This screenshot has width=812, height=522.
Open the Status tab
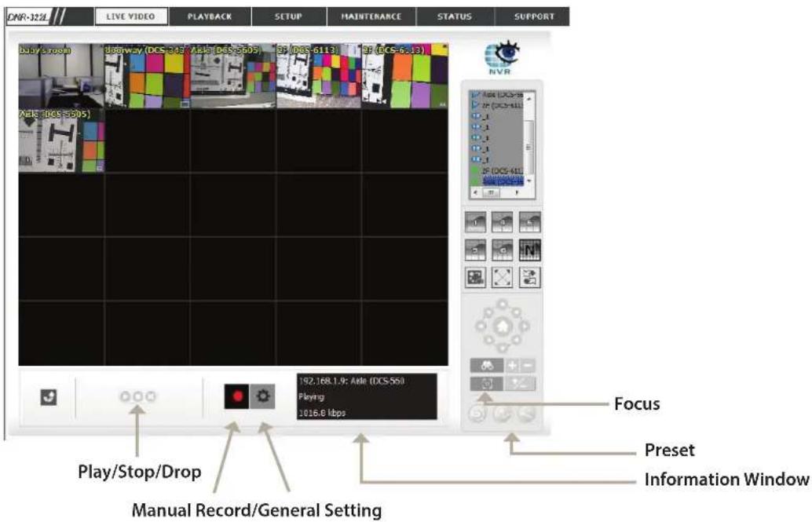[455, 16]
